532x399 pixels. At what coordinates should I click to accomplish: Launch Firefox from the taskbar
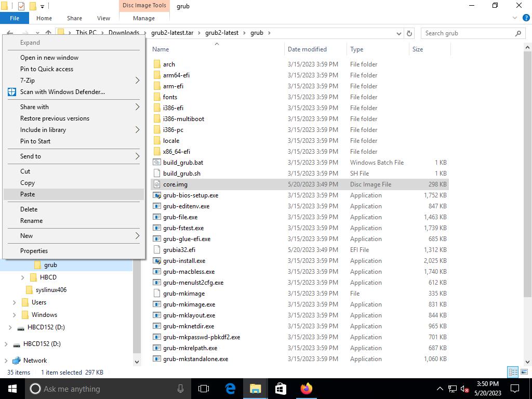coord(306,389)
